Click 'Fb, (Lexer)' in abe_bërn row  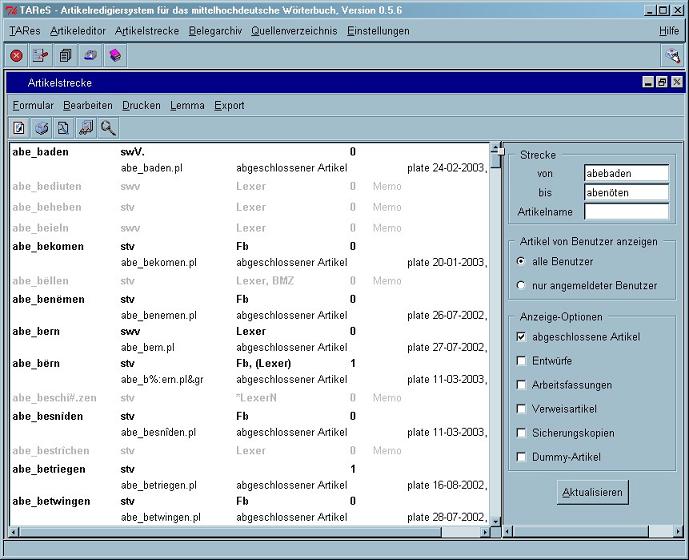[264, 364]
